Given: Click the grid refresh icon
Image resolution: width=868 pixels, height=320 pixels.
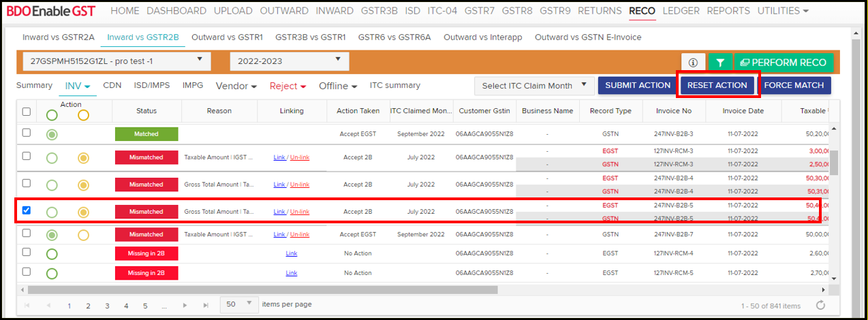Looking at the screenshot, I should [x=821, y=306].
